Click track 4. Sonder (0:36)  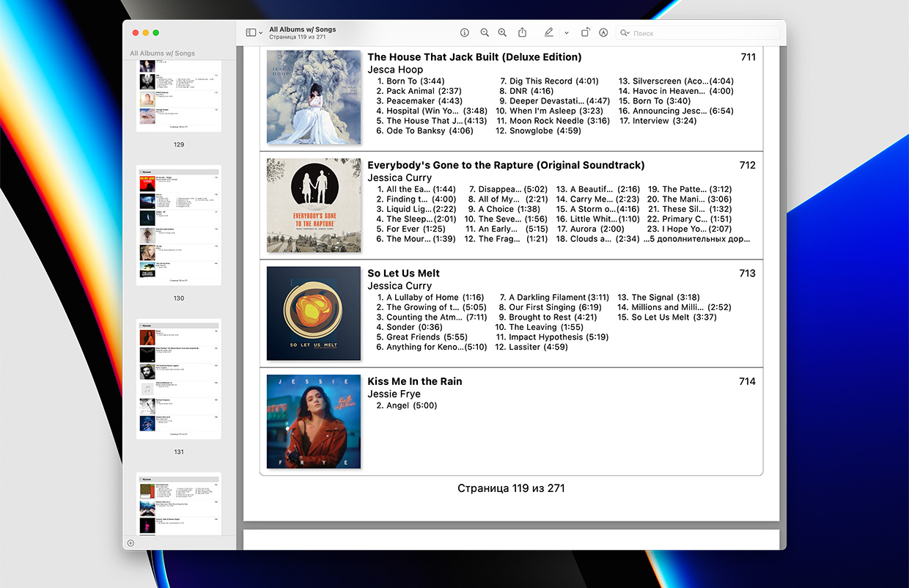pos(409,327)
